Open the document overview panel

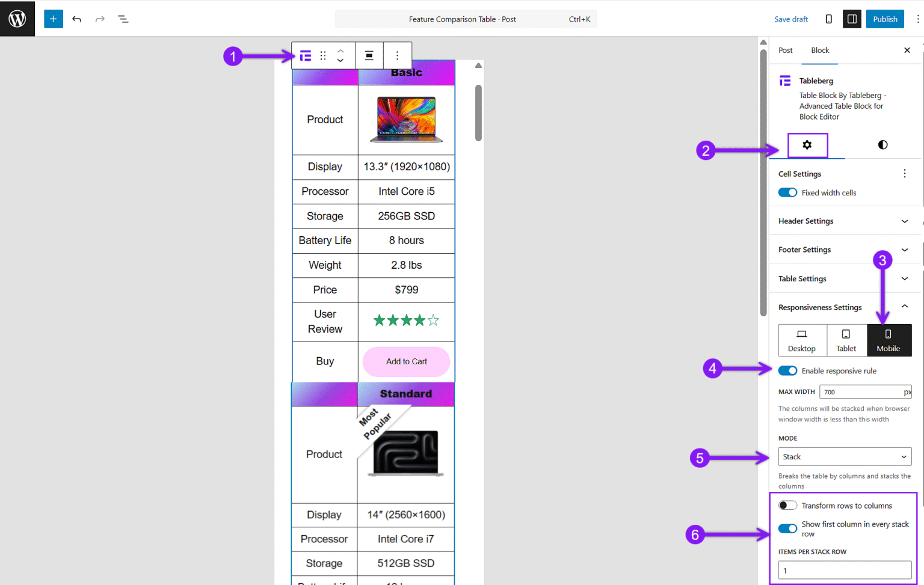(x=123, y=19)
